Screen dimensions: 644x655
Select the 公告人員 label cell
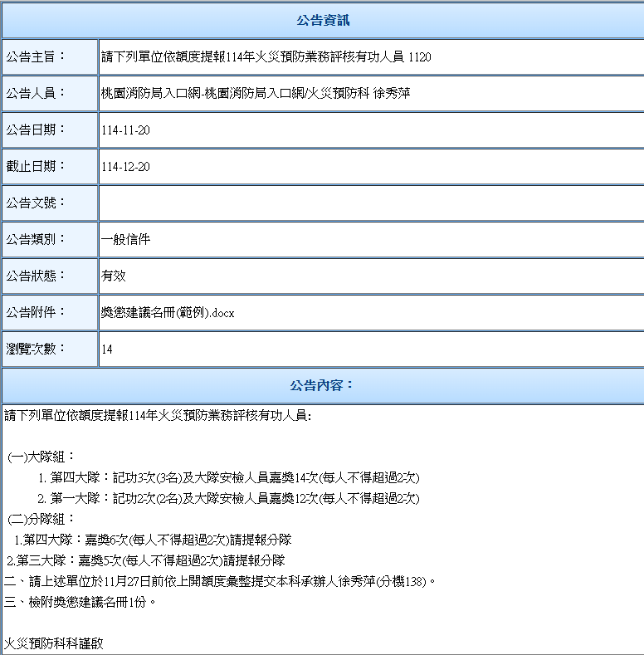click(x=50, y=94)
